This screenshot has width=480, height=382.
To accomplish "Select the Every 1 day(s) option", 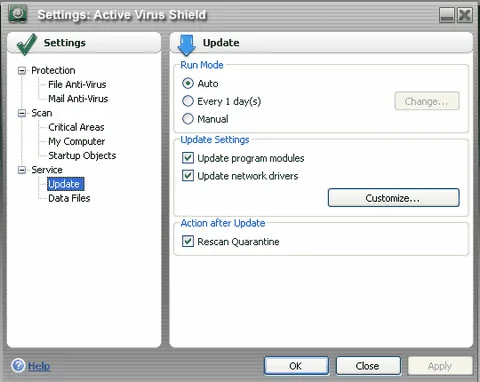I will point(188,101).
